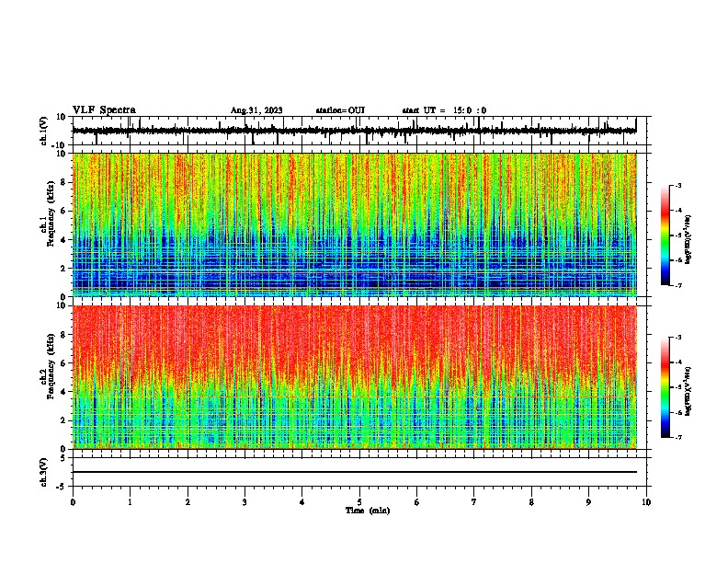This screenshot has height=563, width=728.
Task: Click time axis tick label "1"
Action: pos(130,502)
